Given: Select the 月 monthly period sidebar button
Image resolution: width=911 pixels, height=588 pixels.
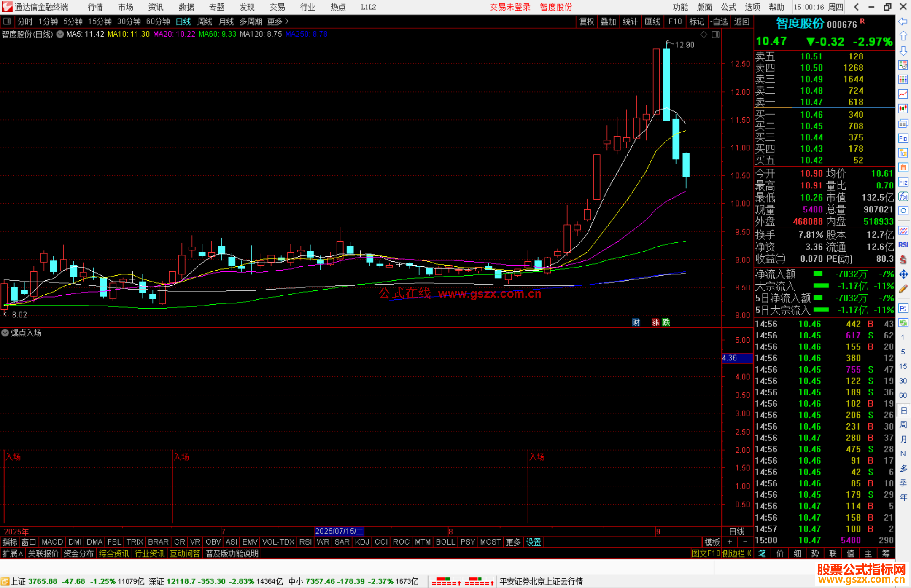Looking at the screenshot, I should click(x=903, y=439).
